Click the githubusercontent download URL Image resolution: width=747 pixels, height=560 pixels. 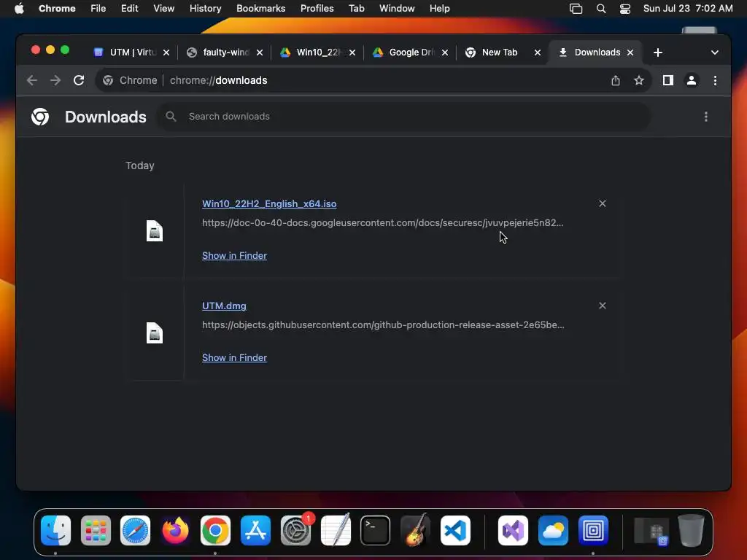coord(383,324)
